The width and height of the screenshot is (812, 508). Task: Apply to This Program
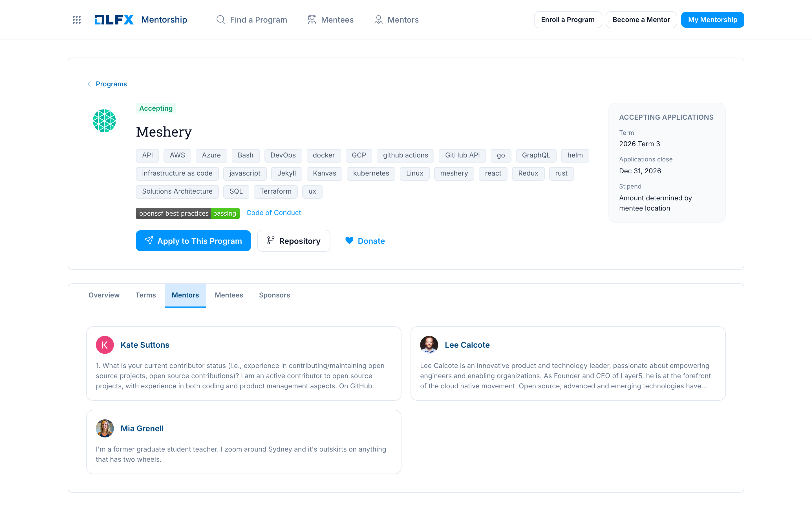(193, 240)
